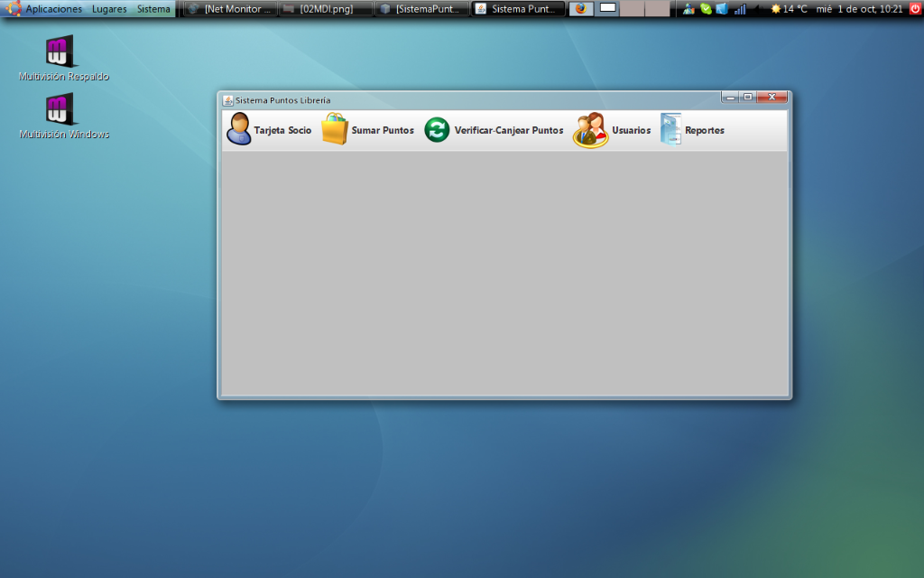Open the Lugares menu
Screen dimensions: 924x578
109,9
